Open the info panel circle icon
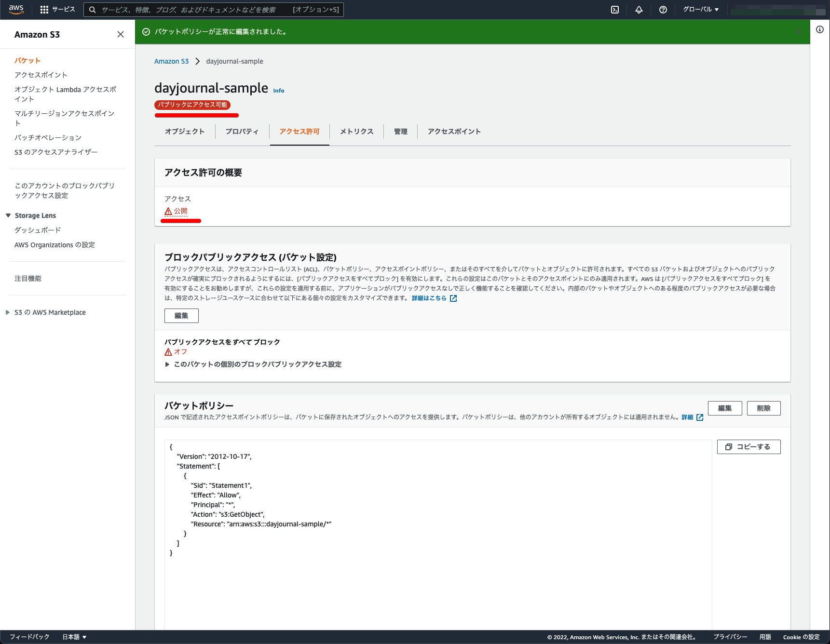 (x=820, y=29)
